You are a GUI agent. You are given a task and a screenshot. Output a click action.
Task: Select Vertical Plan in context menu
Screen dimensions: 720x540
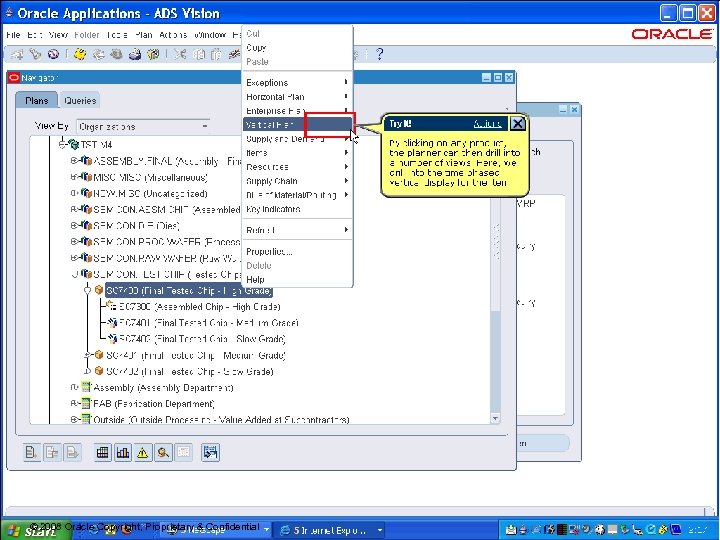point(297,124)
